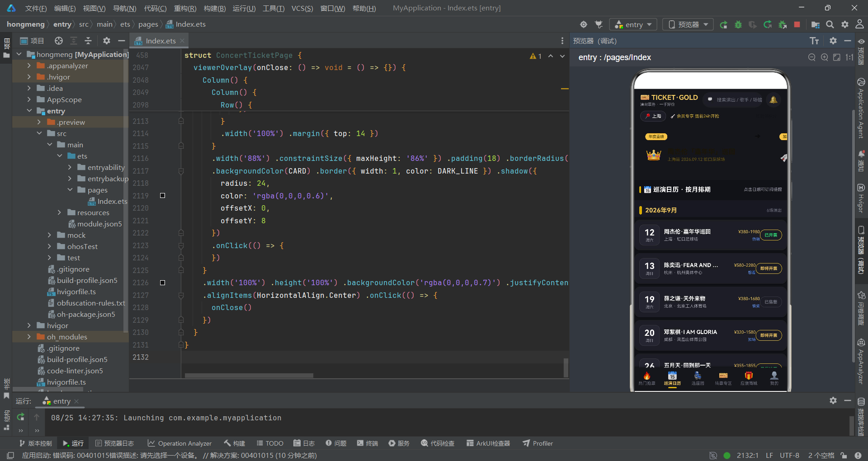Image resolution: width=868 pixels, height=461 pixels.
Task: Click the notification bell in app preview
Action: tap(774, 99)
